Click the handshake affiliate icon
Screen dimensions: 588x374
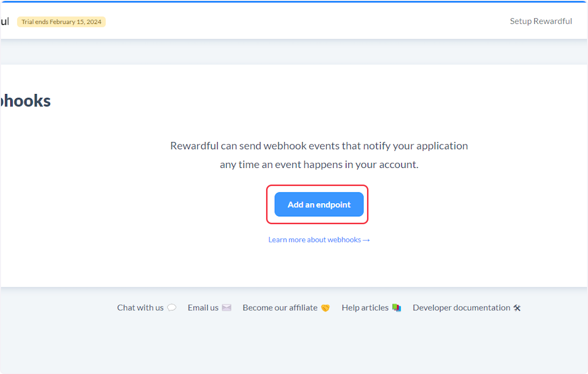point(325,308)
